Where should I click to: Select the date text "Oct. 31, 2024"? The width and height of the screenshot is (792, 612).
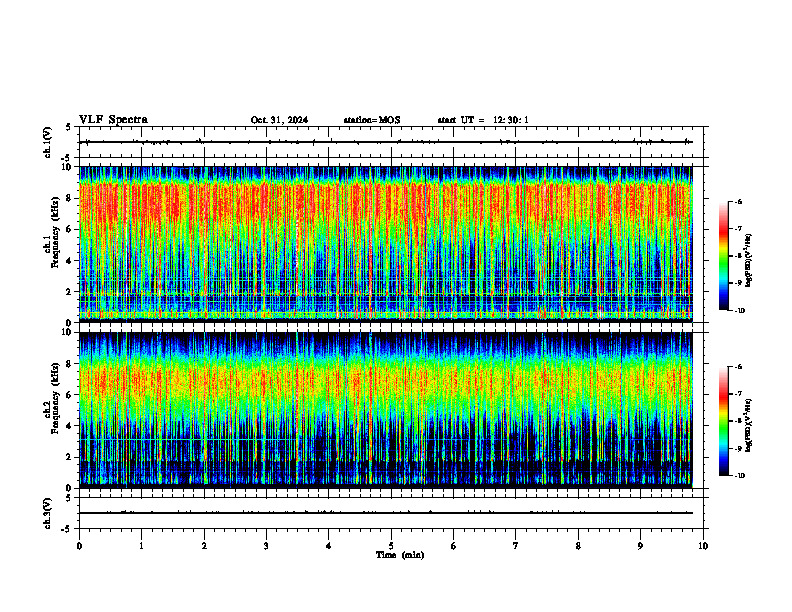point(279,120)
